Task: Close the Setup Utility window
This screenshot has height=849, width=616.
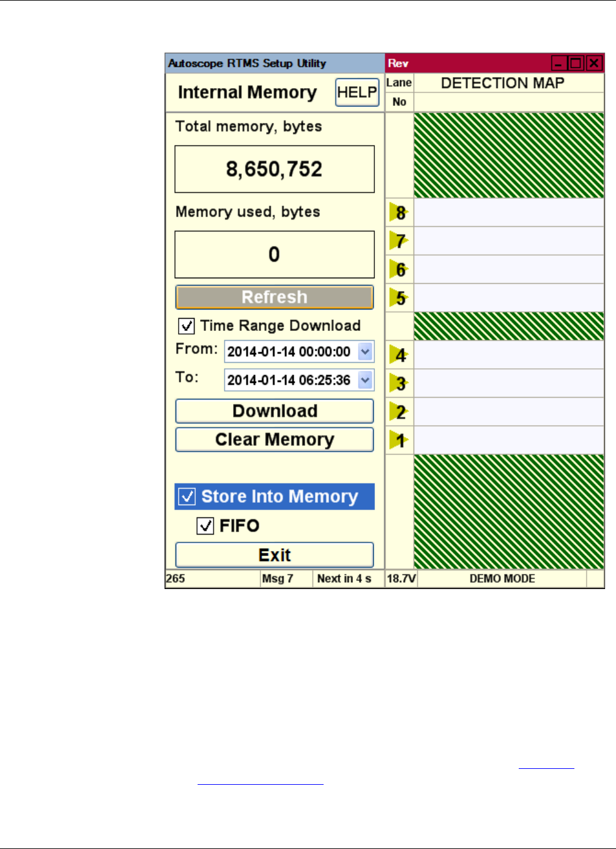Action: [x=594, y=63]
